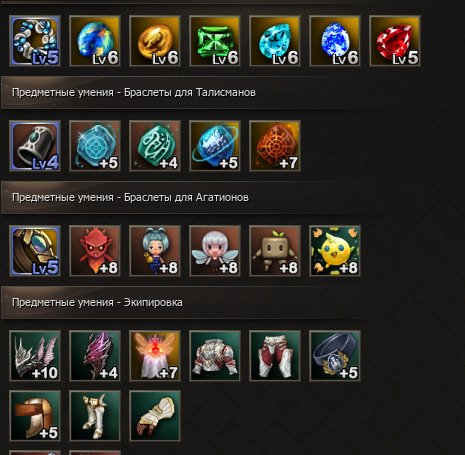Click the white gauntlets icon
This screenshot has height=455, width=465.
[155, 416]
